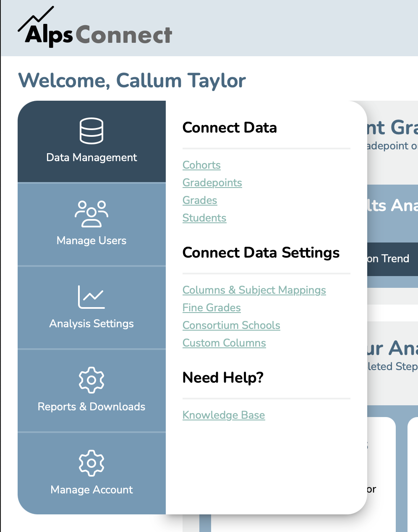Click the Alps Connect logo
The height and width of the screenshot is (532, 418).
[95, 27]
